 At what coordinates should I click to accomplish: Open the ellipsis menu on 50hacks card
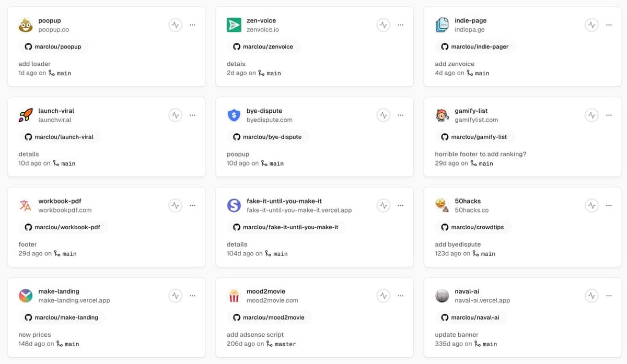(609, 205)
